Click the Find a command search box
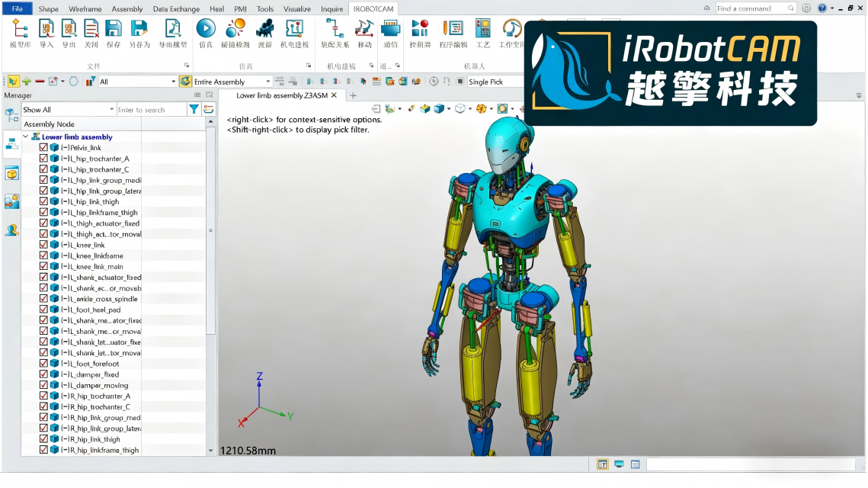This screenshot has height=488, width=868. (756, 8)
